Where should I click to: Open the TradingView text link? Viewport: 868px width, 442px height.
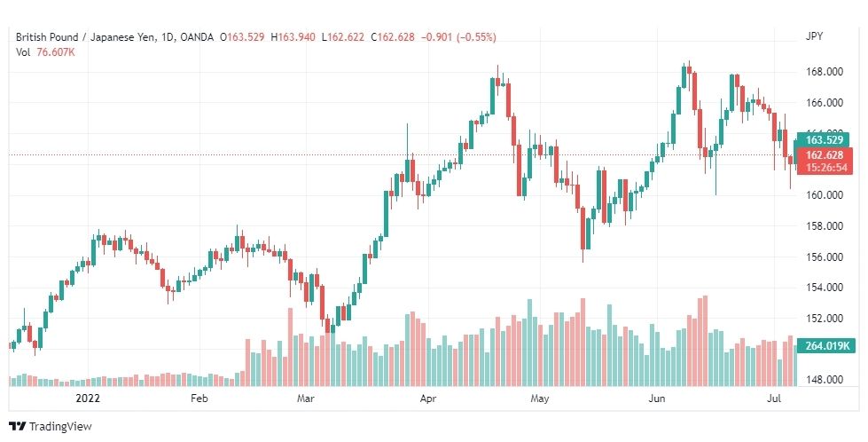pos(60,426)
